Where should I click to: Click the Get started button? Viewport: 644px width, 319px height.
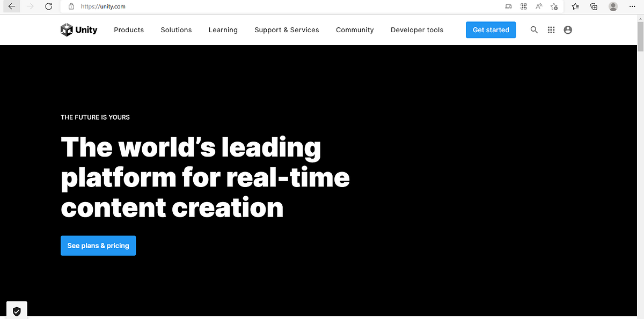tap(491, 30)
